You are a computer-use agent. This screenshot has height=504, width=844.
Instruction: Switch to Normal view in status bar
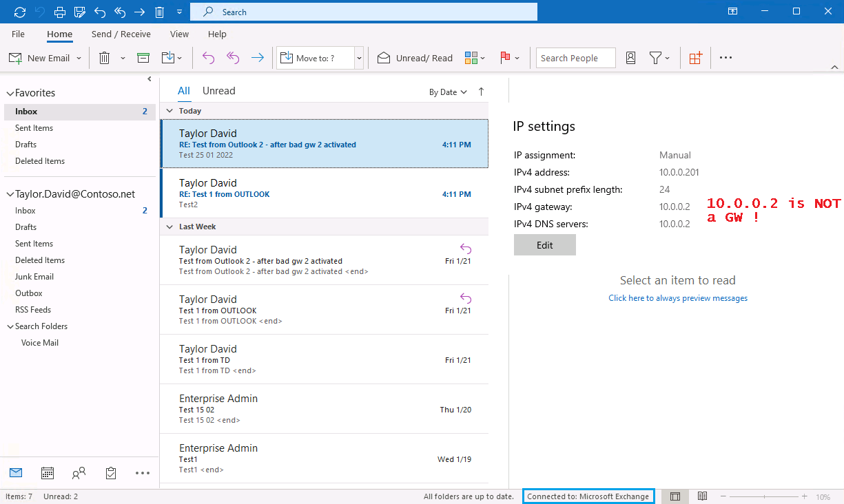tap(675, 496)
